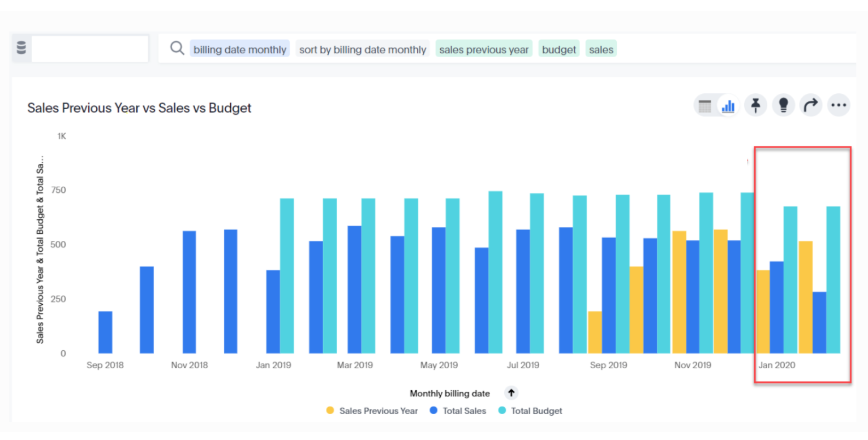This screenshot has height=440, width=868.
Task: Open the Monthly billing date axis label
Action: 450,394
